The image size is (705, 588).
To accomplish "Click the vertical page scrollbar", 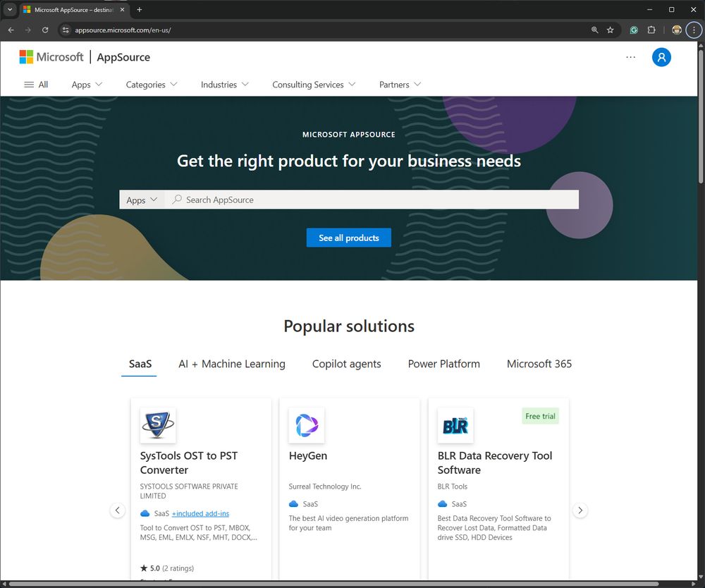I will pyautogui.click(x=701, y=116).
